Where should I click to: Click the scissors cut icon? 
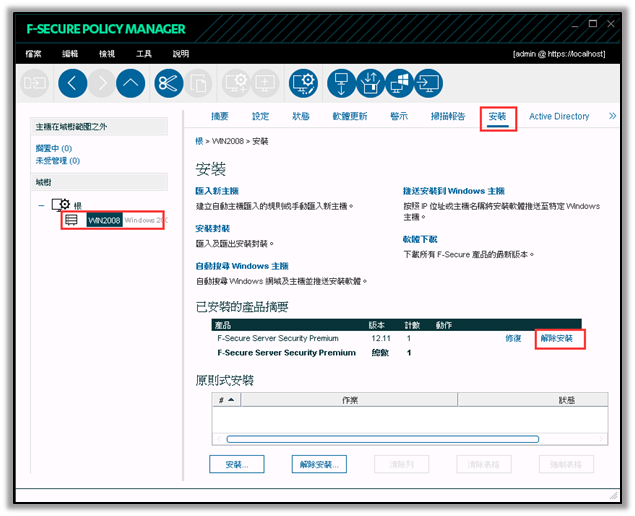coord(168,83)
